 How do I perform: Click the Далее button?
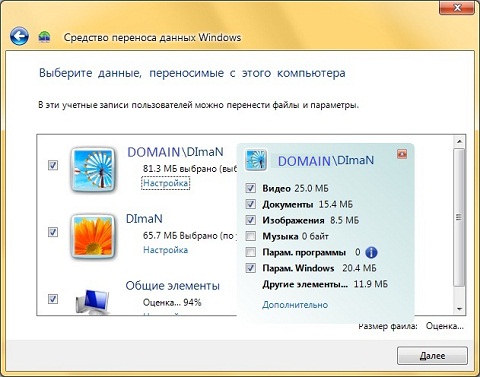(432, 356)
